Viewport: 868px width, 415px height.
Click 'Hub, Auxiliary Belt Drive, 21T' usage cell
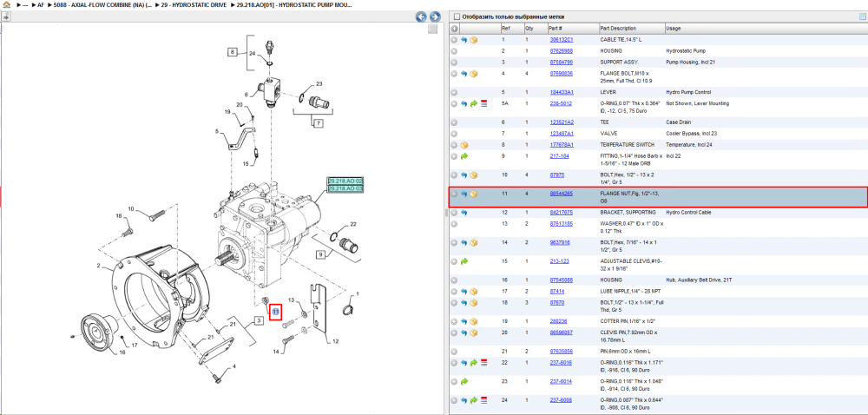(698, 280)
